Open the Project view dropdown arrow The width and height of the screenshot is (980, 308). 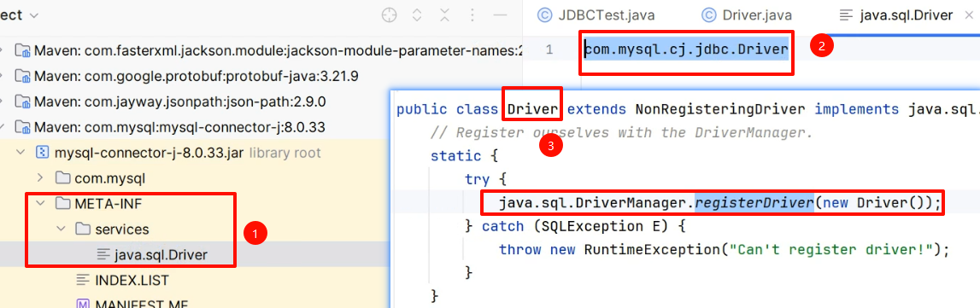click(34, 15)
